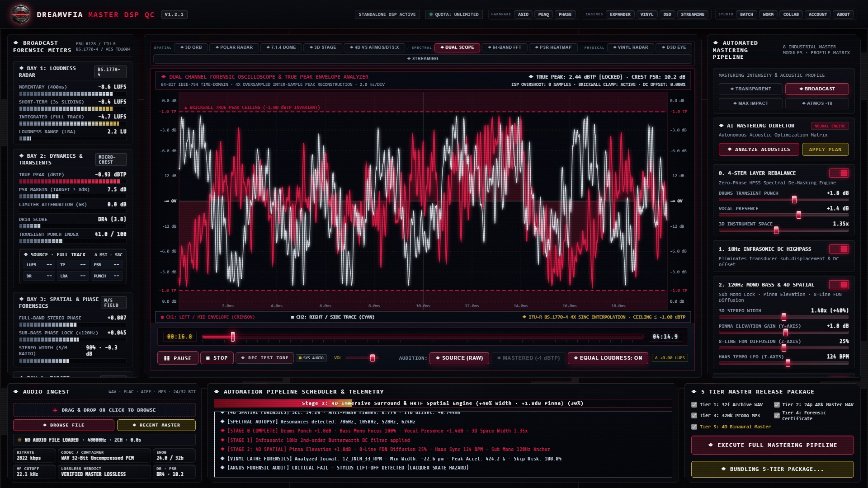Select MAX IMPACT mastering profile
Screen dimensions: 868x488
(x=750, y=103)
